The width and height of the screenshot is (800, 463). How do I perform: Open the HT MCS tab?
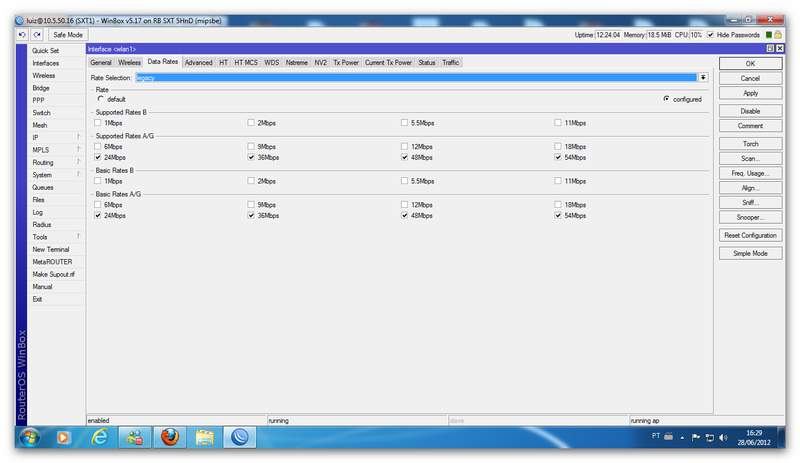246,63
